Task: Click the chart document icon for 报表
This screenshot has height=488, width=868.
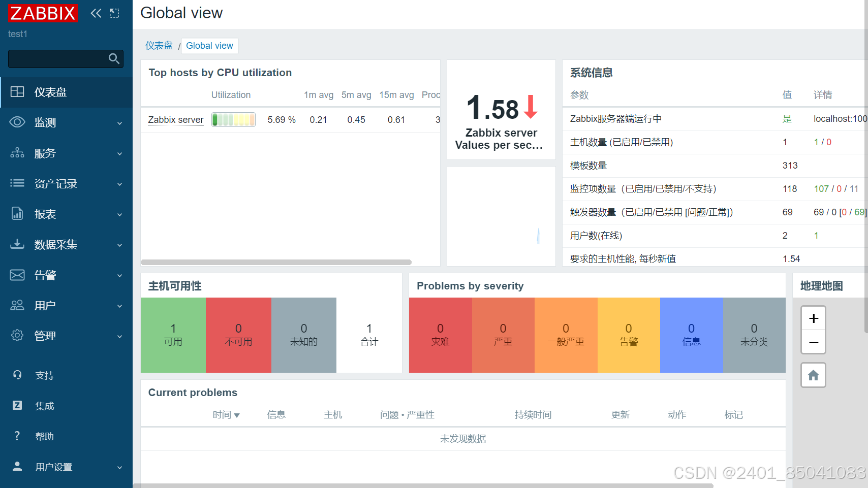Action: coord(17,213)
